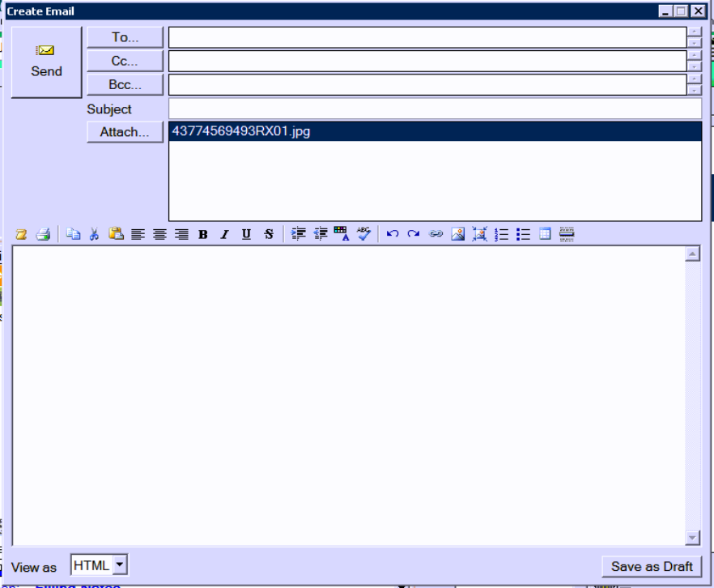
Task: Insert a table using the table icon
Action: pyautogui.click(x=545, y=234)
